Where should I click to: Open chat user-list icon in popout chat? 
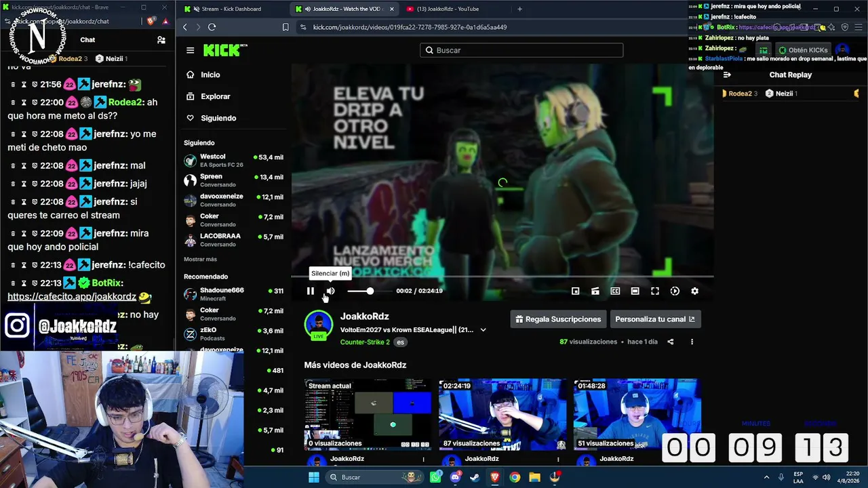(161, 40)
